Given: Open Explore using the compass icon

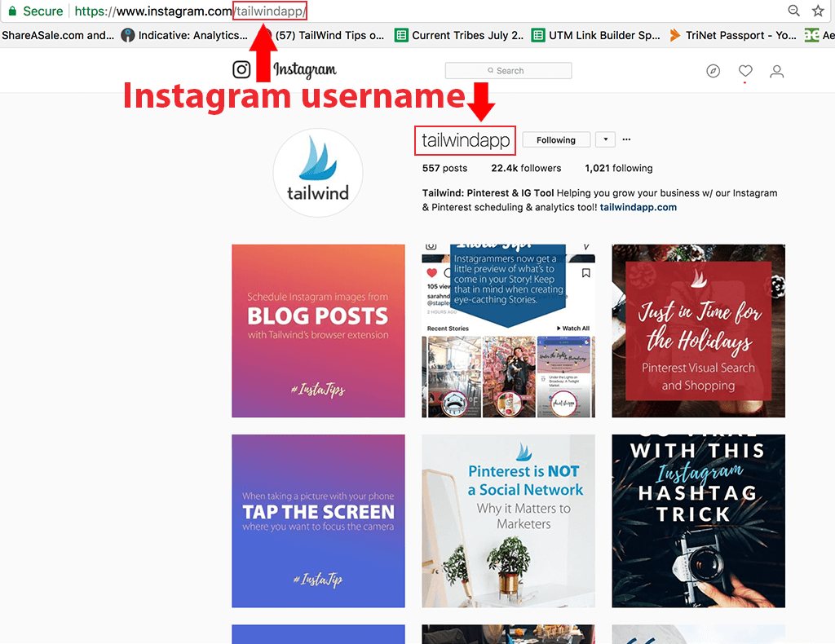Looking at the screenshot, I should point(713,71).
